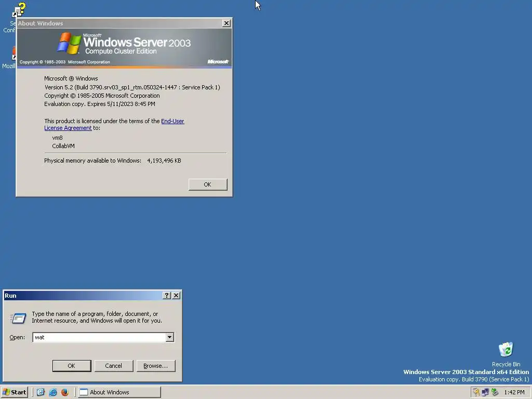Click the Show Desktop quick launch icon

point(41,392)
